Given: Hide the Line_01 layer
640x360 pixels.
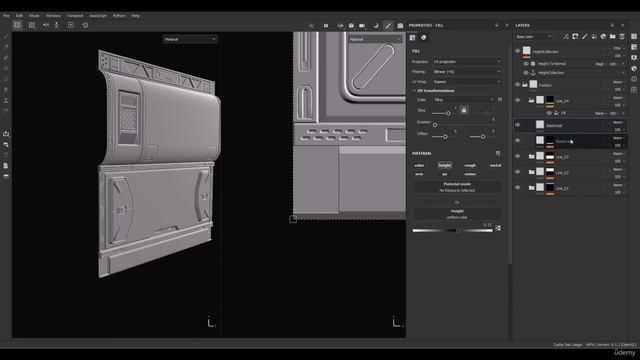Looking at the screenshot, I should (x=518, y=187).
